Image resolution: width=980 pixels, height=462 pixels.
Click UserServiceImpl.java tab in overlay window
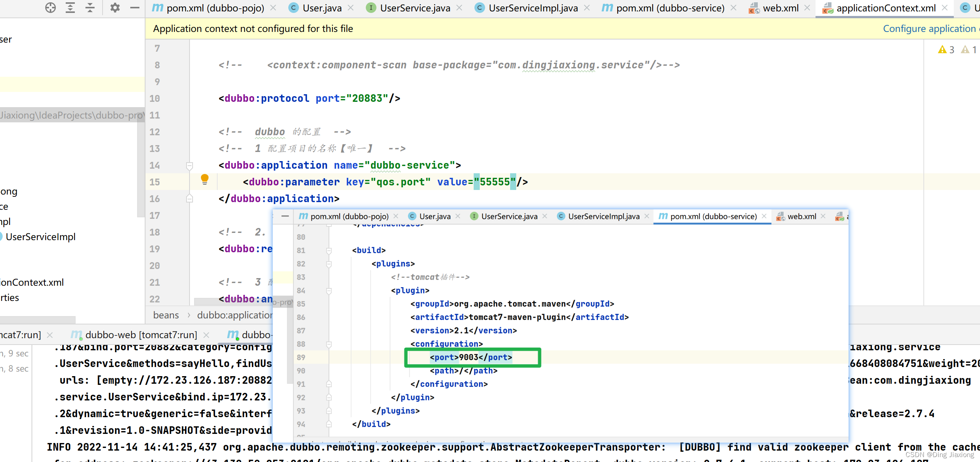point(598,216)
